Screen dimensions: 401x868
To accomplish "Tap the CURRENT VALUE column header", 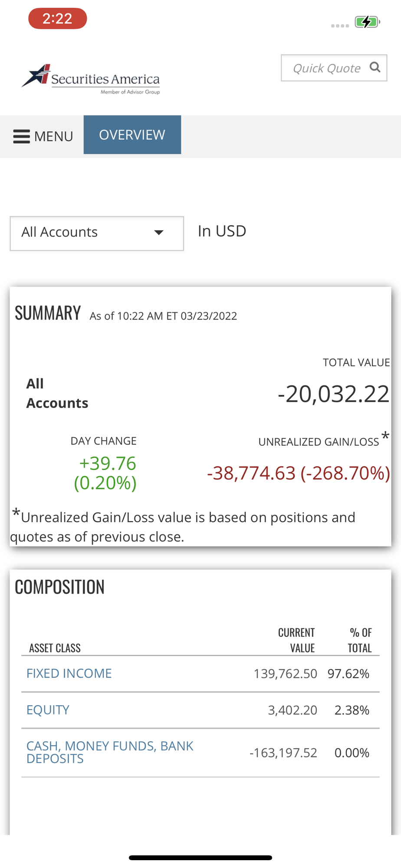I will click(296, 640).
